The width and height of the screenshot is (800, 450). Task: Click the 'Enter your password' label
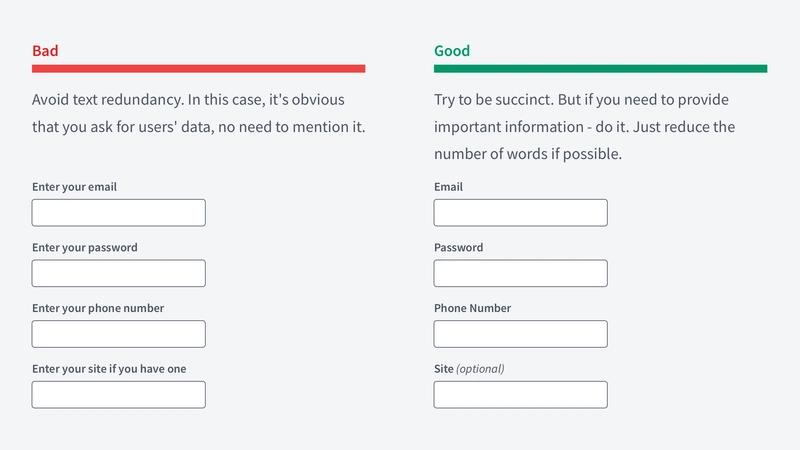[85, 247]
